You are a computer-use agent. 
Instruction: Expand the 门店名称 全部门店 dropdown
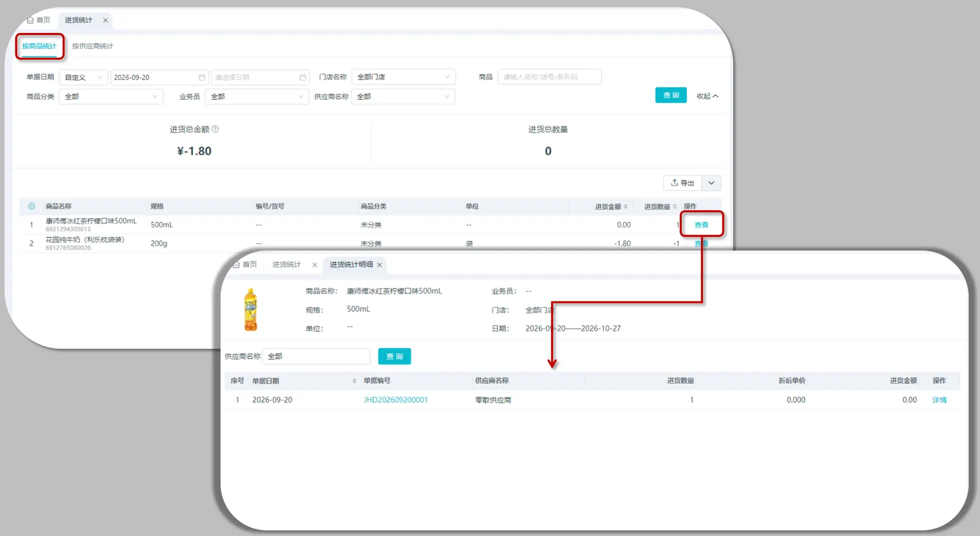coord(403,77)
